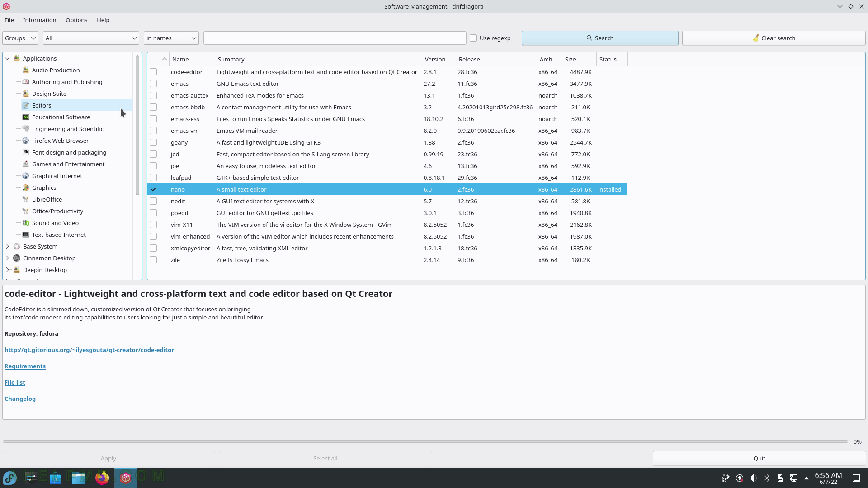Click the Sound and Video group icon

26,223
